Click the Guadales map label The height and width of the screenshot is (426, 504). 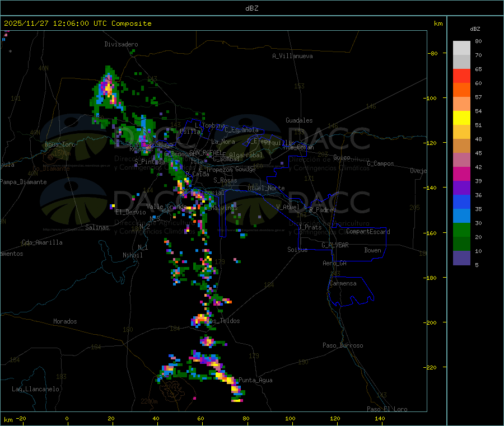299,120
